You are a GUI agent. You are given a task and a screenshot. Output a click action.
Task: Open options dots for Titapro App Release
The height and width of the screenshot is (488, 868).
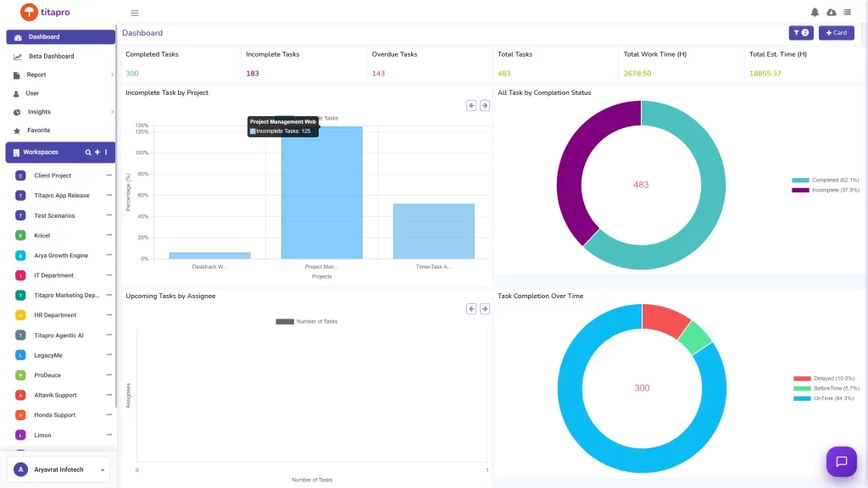click(109, 196)
